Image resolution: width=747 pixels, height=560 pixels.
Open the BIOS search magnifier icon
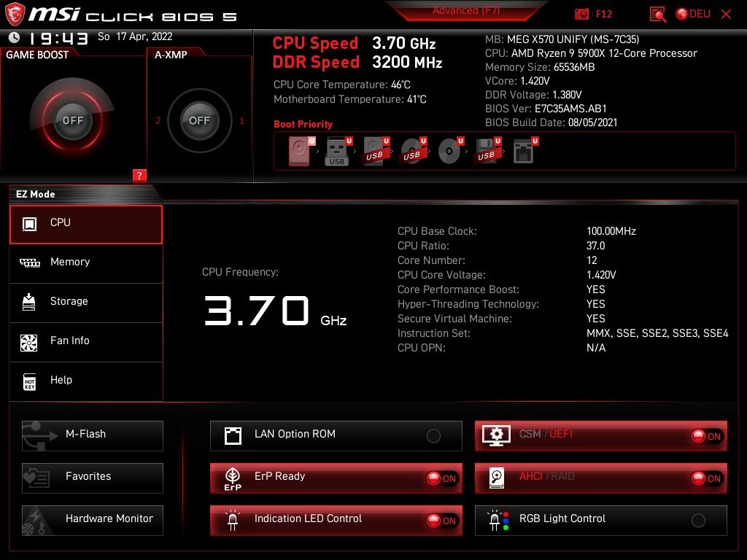(657, 14)
